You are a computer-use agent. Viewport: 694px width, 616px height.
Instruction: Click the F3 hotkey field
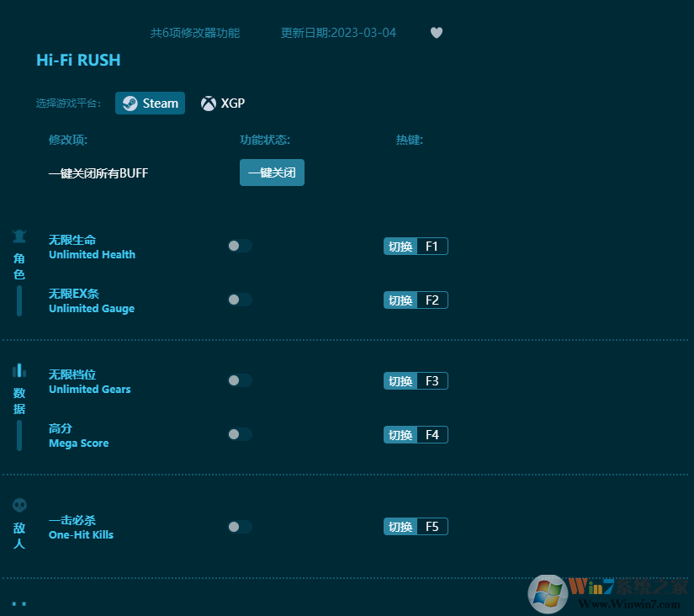coord(432,381)
